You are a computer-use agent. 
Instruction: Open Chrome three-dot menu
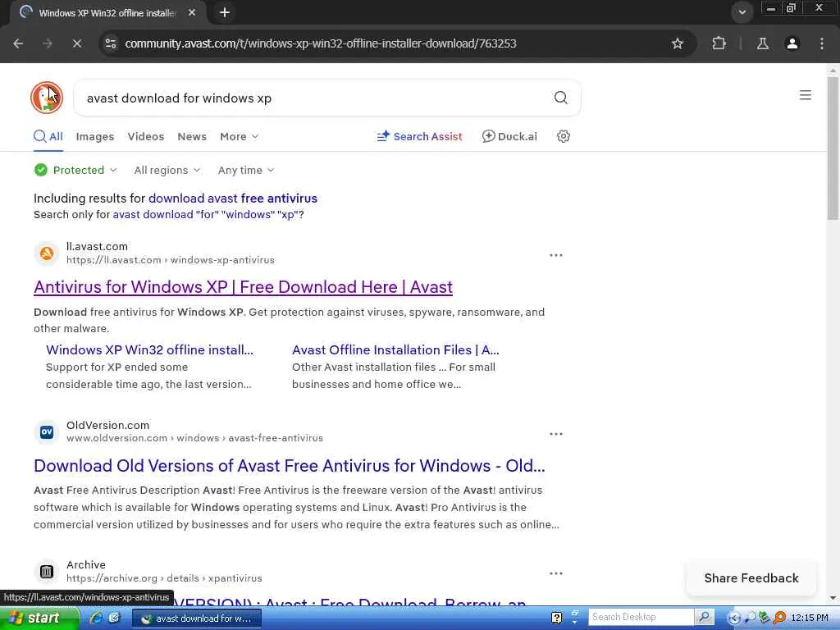pos(822,43)
